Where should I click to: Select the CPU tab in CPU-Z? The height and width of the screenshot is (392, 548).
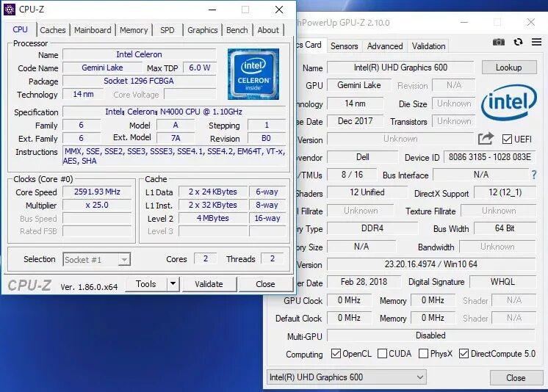(x=21, y=29)
